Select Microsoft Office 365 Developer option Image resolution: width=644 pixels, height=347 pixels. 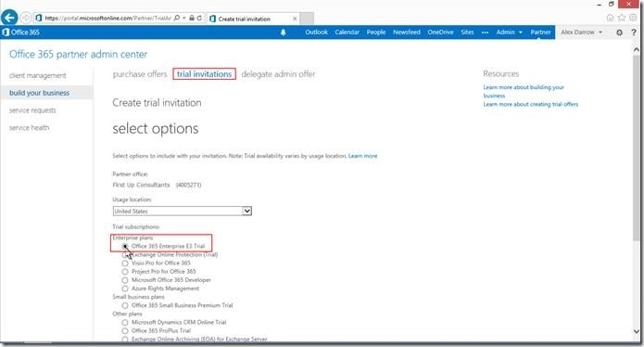tap(125, 280)
